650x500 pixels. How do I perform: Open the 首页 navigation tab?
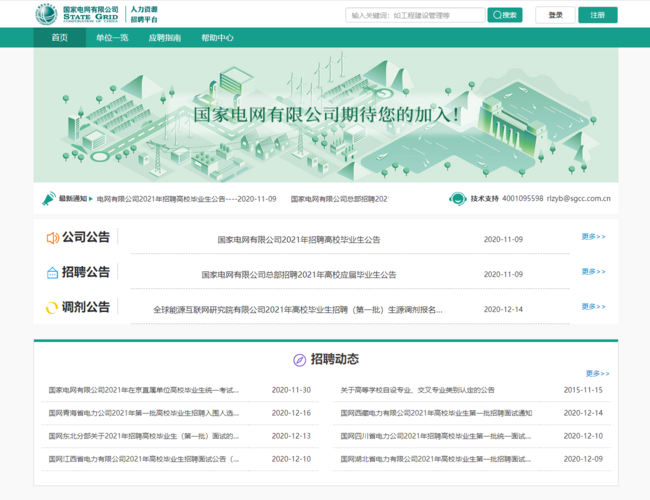tap(59, 38)
